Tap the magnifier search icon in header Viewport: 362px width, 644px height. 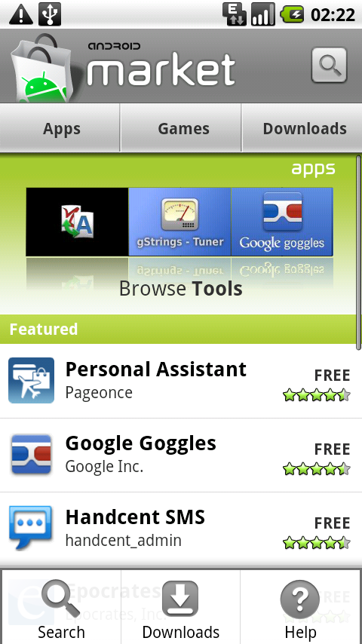point(329,66)
